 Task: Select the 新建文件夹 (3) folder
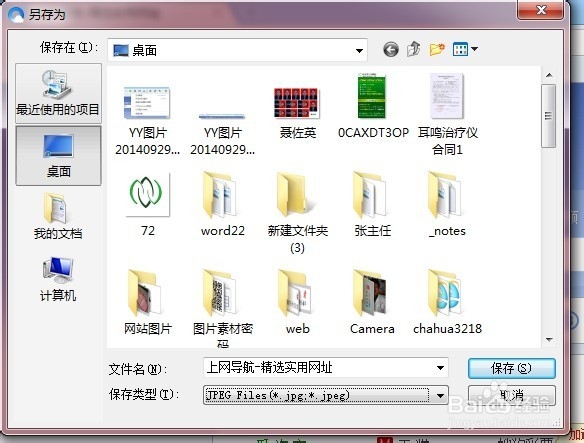(297, 212)
